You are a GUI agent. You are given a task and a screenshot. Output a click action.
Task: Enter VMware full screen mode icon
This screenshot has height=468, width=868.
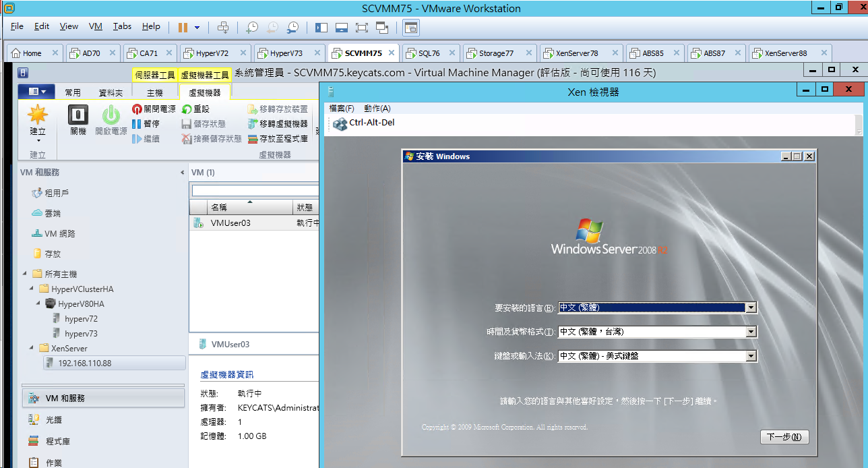[x=361, y=27]
